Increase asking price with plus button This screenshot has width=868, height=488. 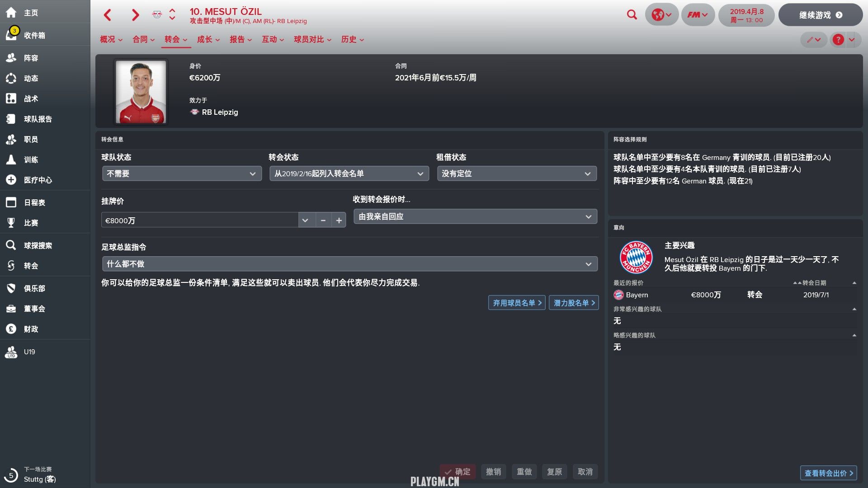tap(339, 221)
